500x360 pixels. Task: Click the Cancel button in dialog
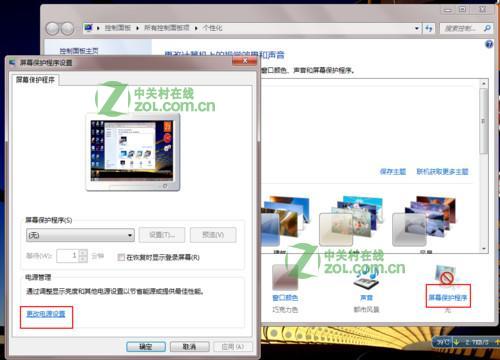tap(189, 347)
